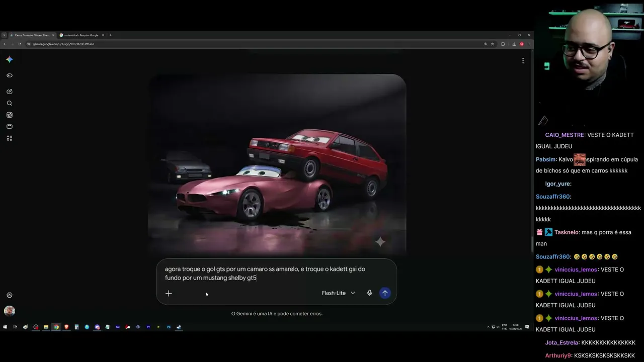The width and height of the screenshot is (644, 362).
Task: Open File Explorer from the taskbar
Action: tap(46, 327)
